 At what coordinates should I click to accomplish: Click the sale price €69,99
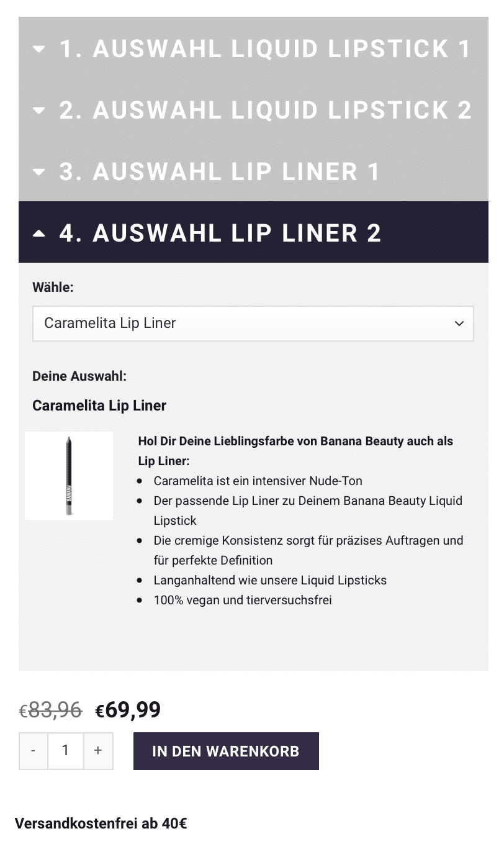pos(128,709)
